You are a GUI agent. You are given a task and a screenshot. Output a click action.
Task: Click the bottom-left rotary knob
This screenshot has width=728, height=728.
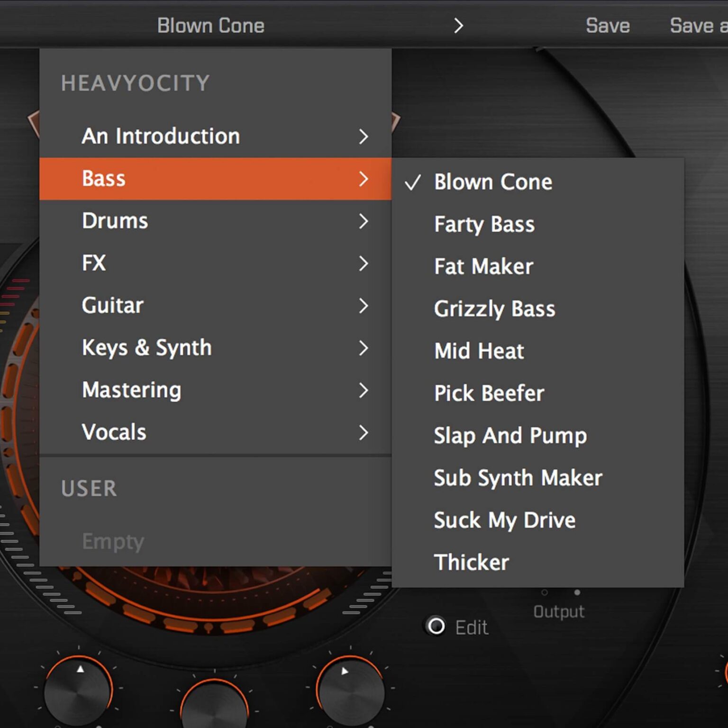coord(78,691)
